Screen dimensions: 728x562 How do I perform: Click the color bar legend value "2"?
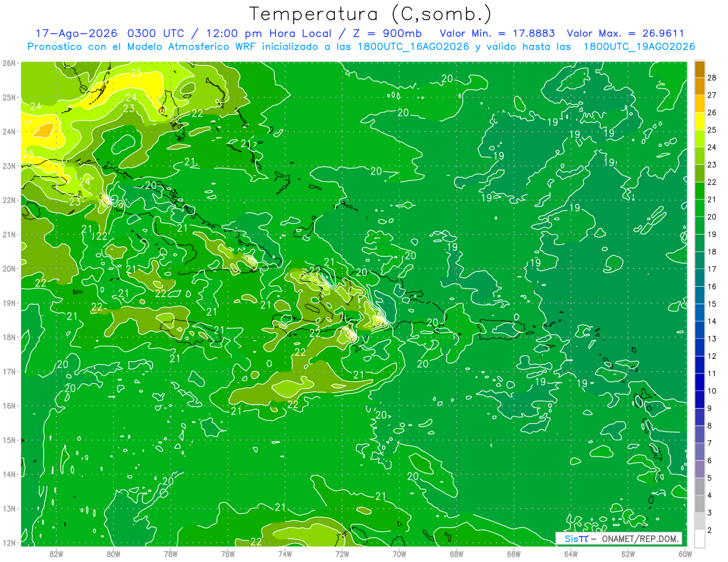point(710,530)
